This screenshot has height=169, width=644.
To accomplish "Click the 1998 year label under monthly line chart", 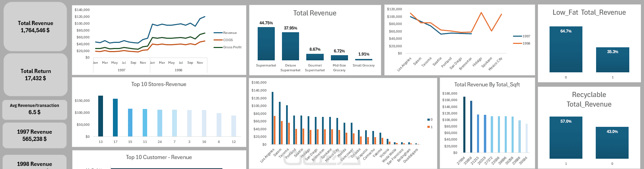I will click(178, 70).
